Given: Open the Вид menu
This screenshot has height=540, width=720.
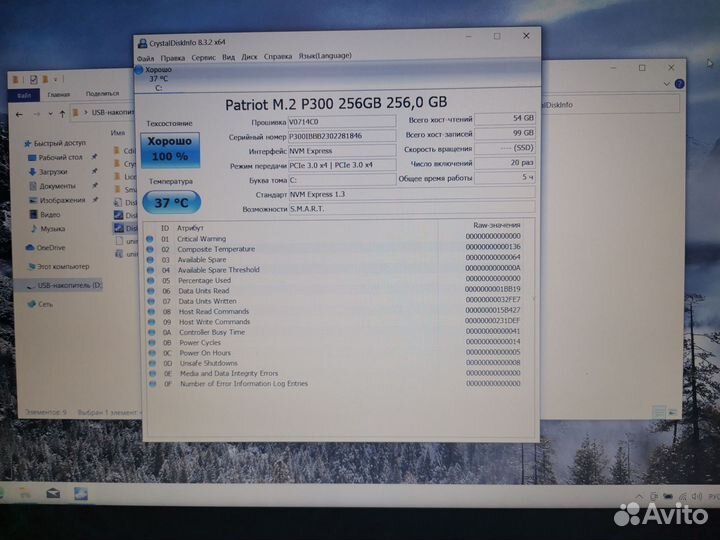Looking at the screenshot, I should 228,57.
